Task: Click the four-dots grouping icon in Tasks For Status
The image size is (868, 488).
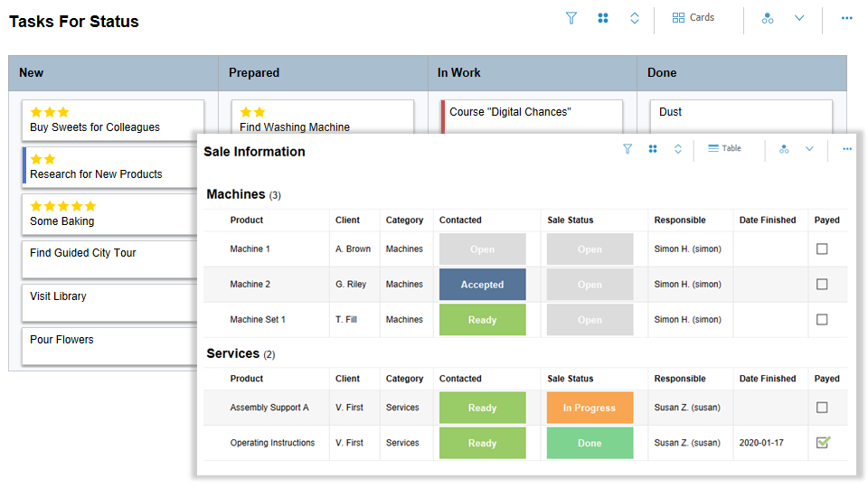Action: [603, 18]
